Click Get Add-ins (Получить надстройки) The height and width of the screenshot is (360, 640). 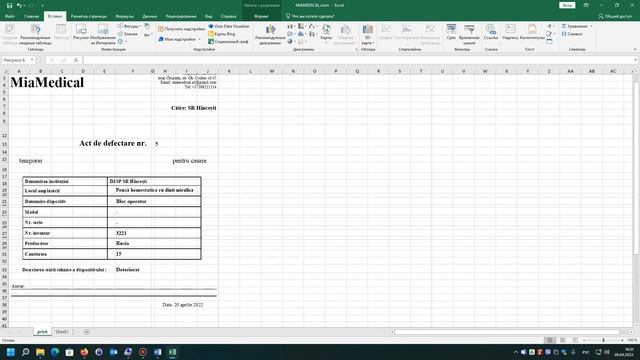point(181,29)
